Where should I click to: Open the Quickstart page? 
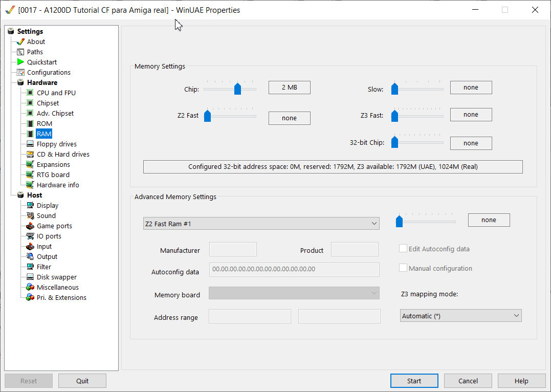click(x=42, y=62)
